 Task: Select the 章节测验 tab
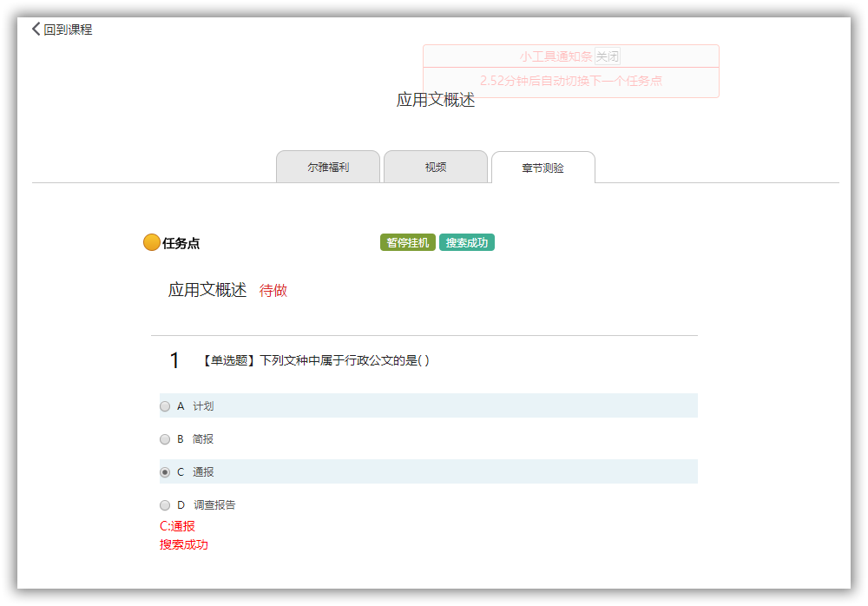[542, 168]
